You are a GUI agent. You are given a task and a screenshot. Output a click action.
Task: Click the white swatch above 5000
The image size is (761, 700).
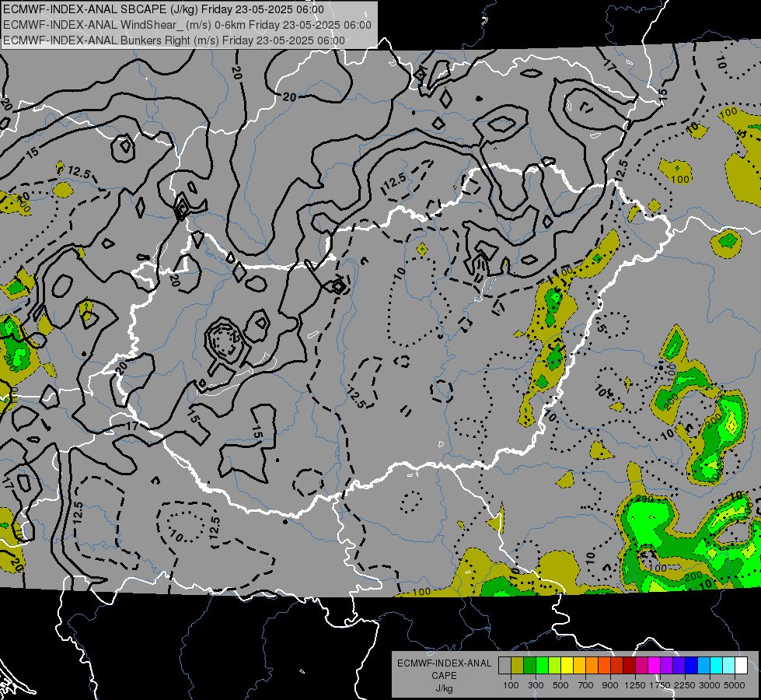742,666
